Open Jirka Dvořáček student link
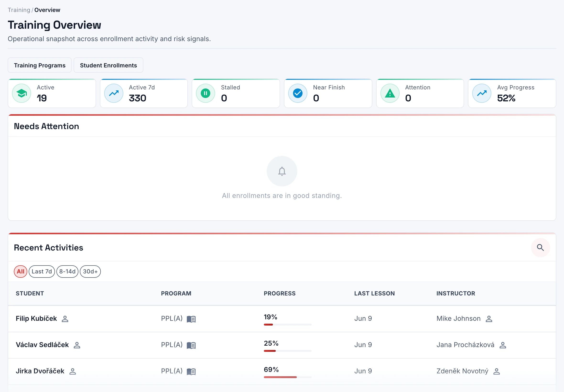The height and width of the screenshot is (392, 564). (x=40, y=371)
